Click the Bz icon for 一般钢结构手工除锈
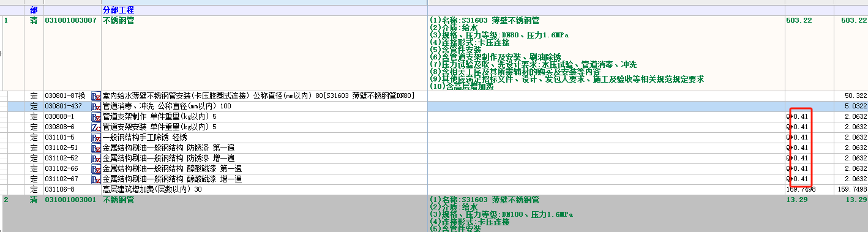This screenshot has height=232, width=868. (x=95, y=138)
